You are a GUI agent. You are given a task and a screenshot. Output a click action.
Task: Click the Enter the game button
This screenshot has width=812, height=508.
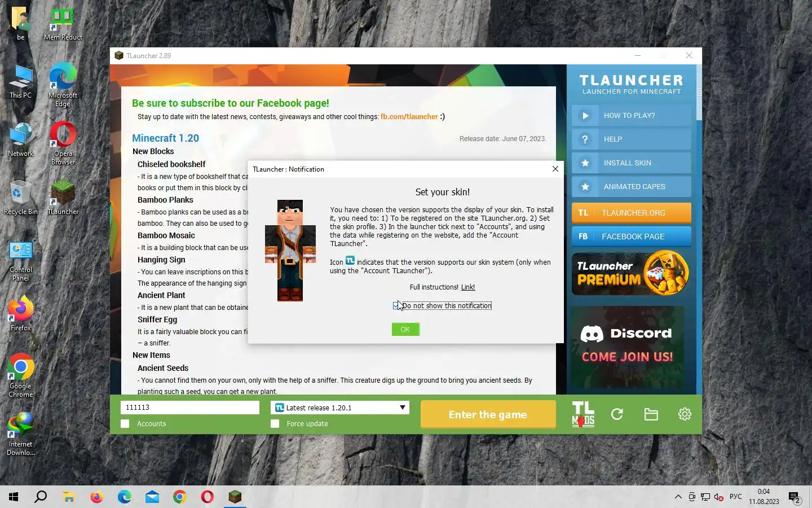(x=488, y=414)
